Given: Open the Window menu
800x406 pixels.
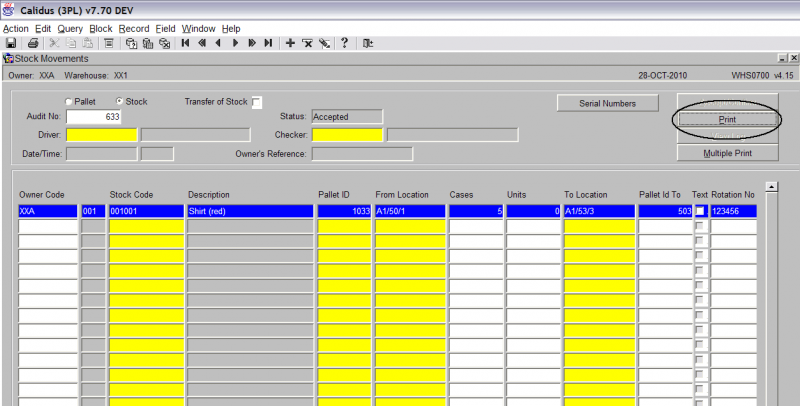Looking at the screenshot, I should (x=198, y=29).
